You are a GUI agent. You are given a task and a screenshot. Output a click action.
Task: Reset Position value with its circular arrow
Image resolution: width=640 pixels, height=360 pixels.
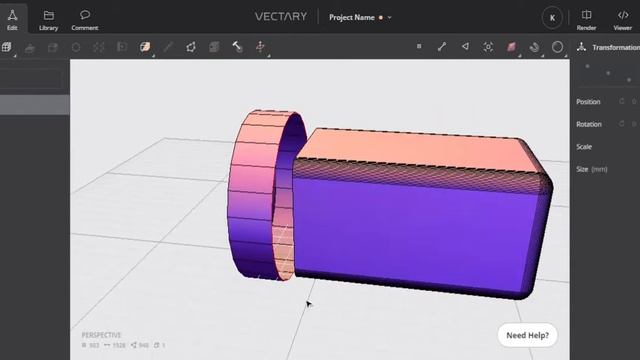click(622, 101)
